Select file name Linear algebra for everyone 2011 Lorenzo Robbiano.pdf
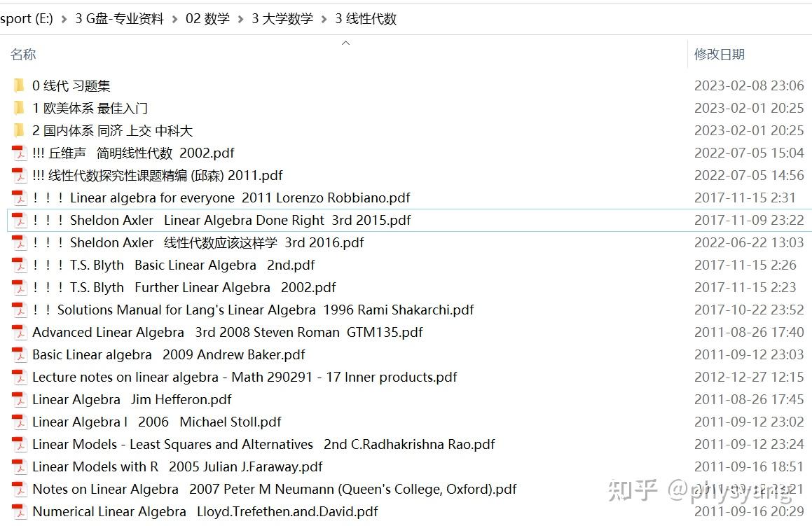 click(221, 198)
